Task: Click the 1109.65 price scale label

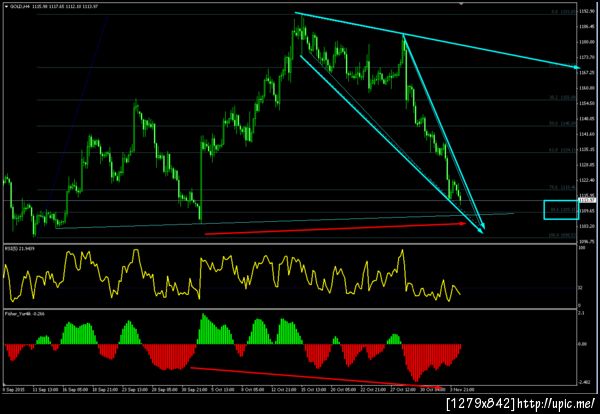Action: point(587,211)
